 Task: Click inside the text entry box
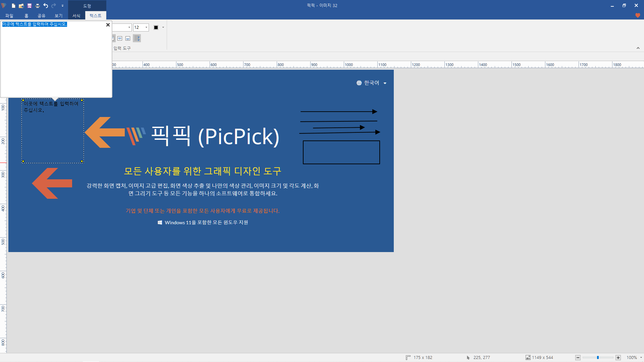tap(56, 60)
